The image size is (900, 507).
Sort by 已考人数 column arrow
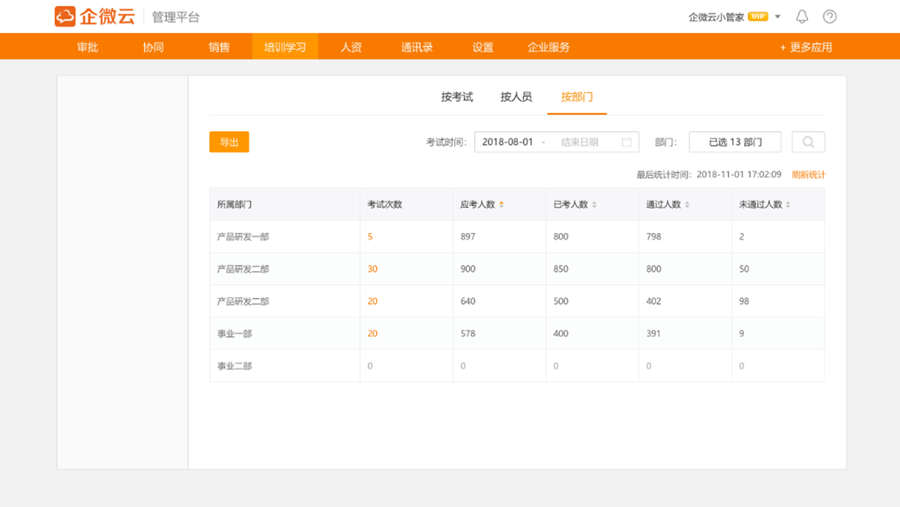(594, 204)
